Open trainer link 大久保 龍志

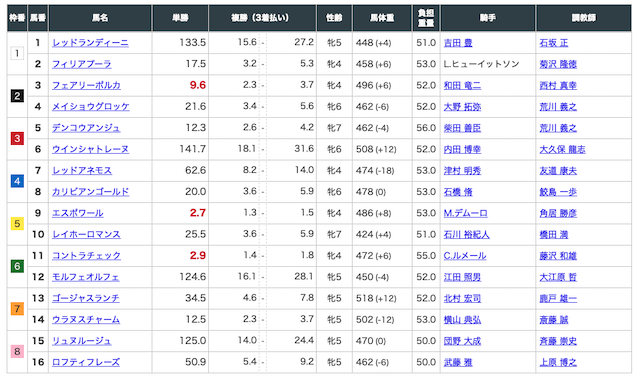[x=562, y=149]
